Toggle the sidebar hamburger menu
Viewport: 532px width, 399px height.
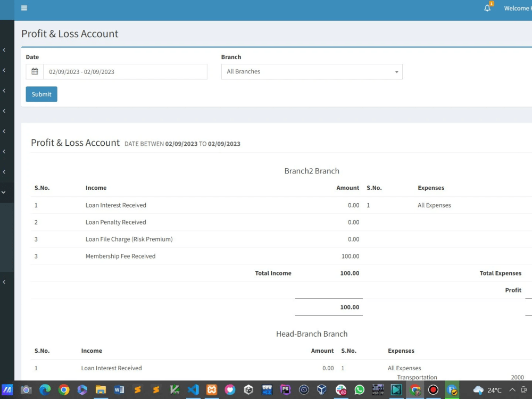pos(24,8)
